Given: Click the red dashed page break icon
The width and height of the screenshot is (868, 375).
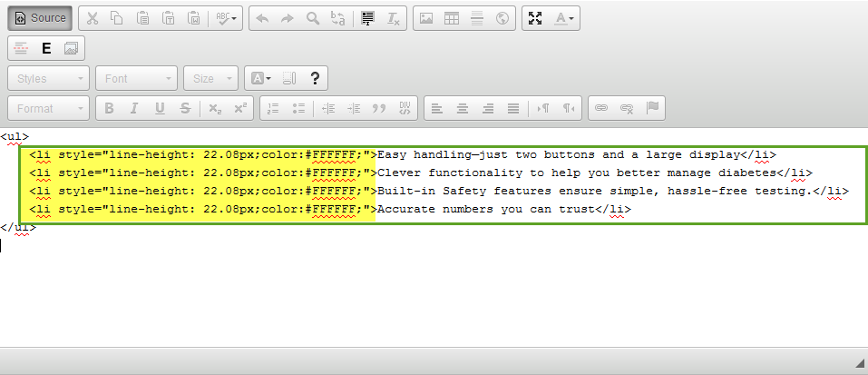Looking at the screenshot, I should click(x=21, y=48).
